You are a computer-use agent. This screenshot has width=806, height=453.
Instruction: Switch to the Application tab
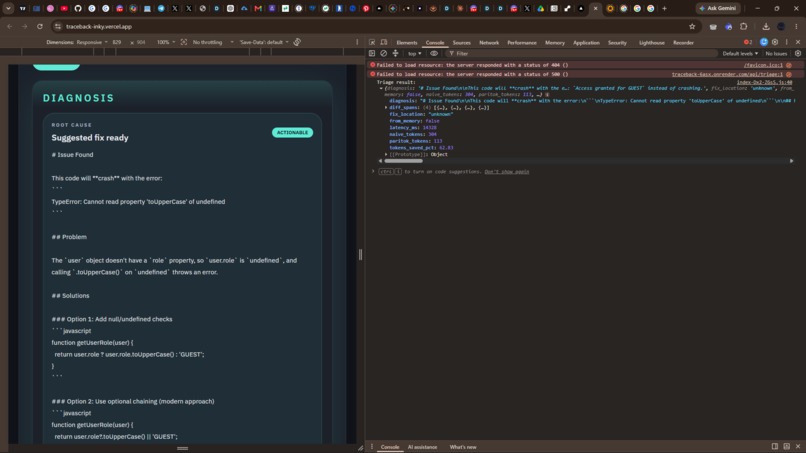point(586,43)
